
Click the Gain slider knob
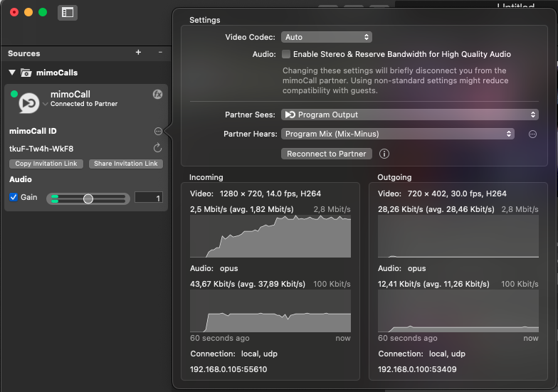[x=88, y=198]
